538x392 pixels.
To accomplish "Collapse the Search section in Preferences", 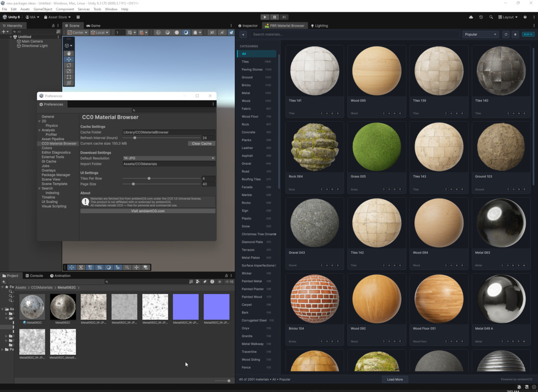I will pos(39,188).
